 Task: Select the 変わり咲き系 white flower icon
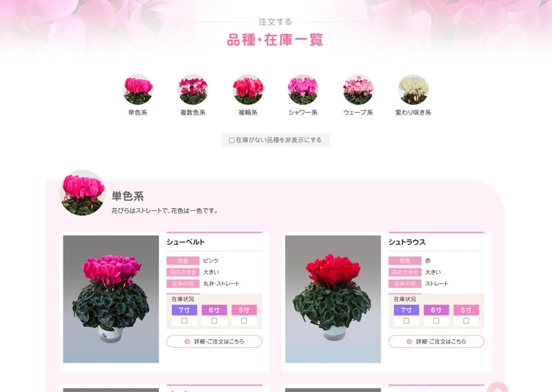click(x=413, y=89)
